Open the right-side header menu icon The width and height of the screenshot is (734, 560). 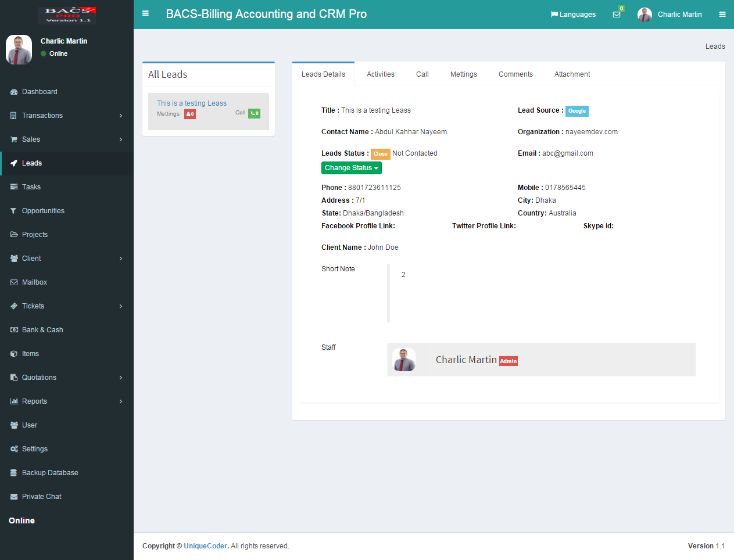pos(722,15)
